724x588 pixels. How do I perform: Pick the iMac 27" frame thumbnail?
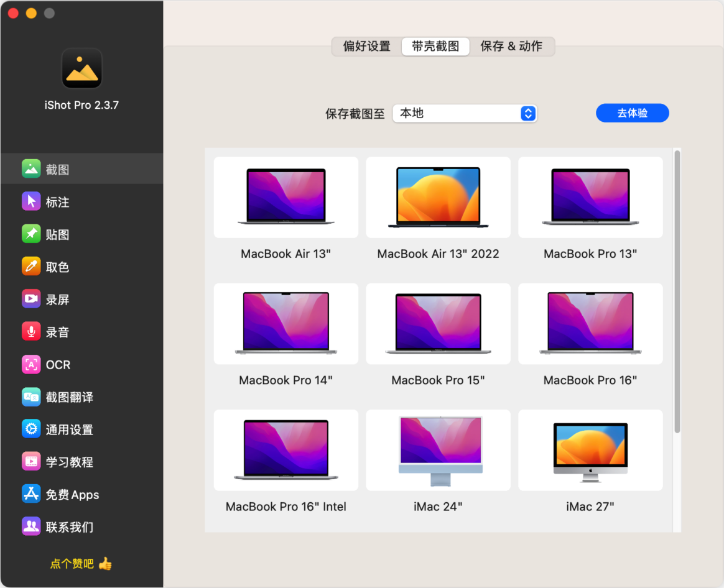tap(590, 450)
